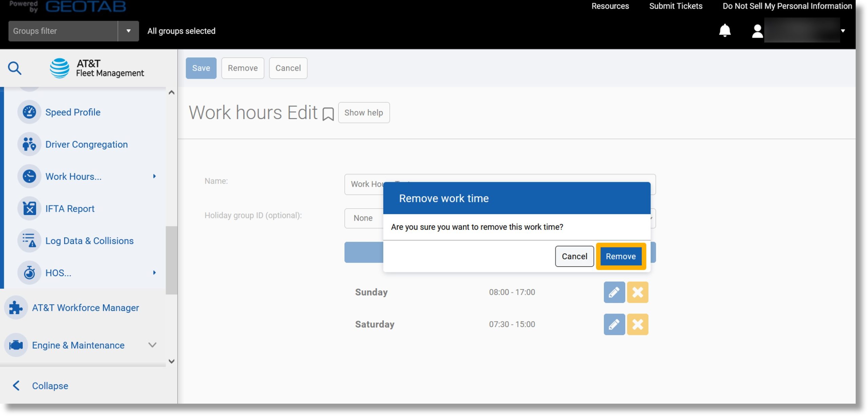Click the remove X icon for Sunday
This screenshot has height=416, width=868.
(x=637, y=292)
